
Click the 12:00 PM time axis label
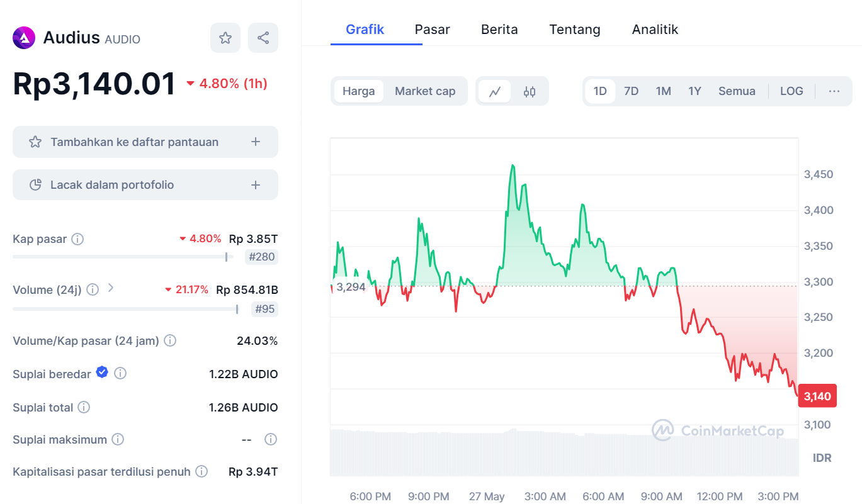click(720, 496)
